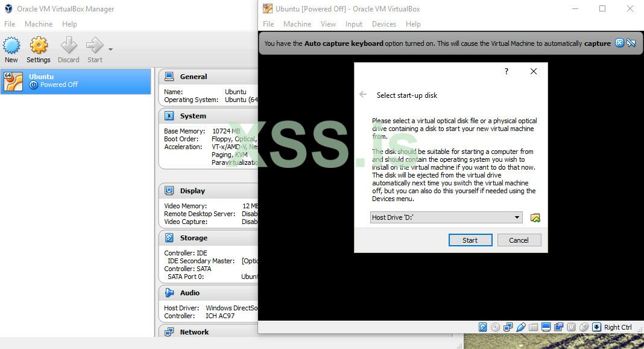Viewport: 644px width, 349px height.
Task: Click the don't show notification again icon
Action: (x=631, y=43)
